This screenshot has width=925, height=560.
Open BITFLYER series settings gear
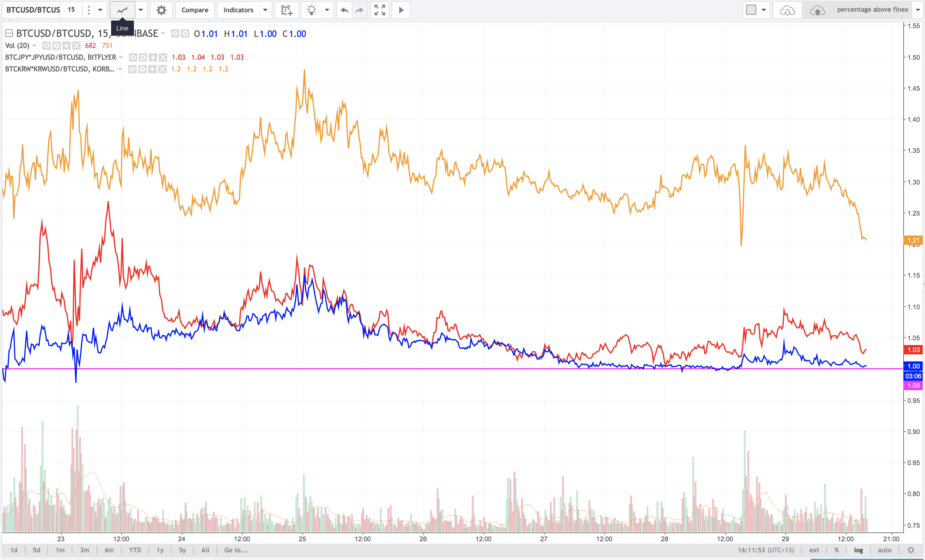(x=143, y=57)
